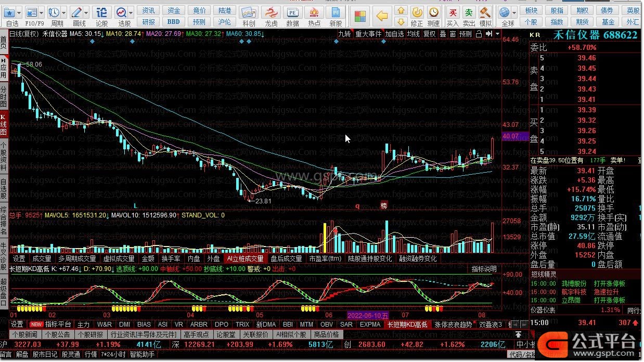
Task: Expand the 选股 dropdown arrow
Action: 131,12
